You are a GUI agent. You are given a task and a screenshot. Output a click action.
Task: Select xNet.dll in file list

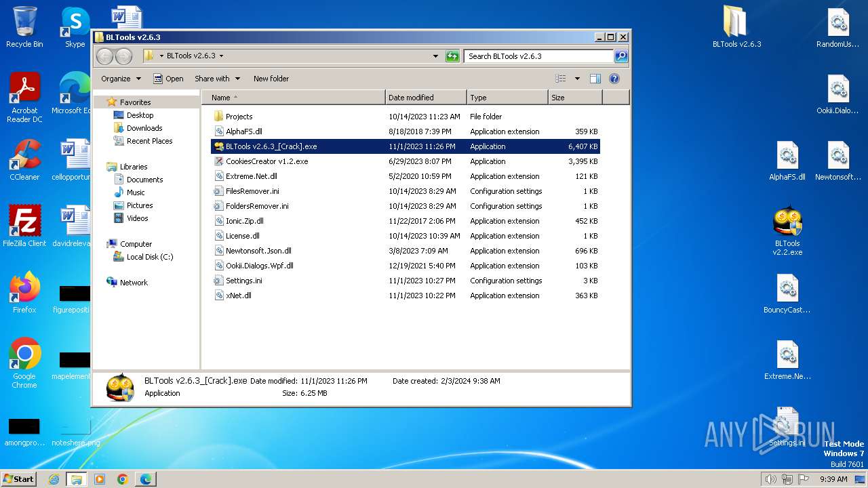point(406,296)
